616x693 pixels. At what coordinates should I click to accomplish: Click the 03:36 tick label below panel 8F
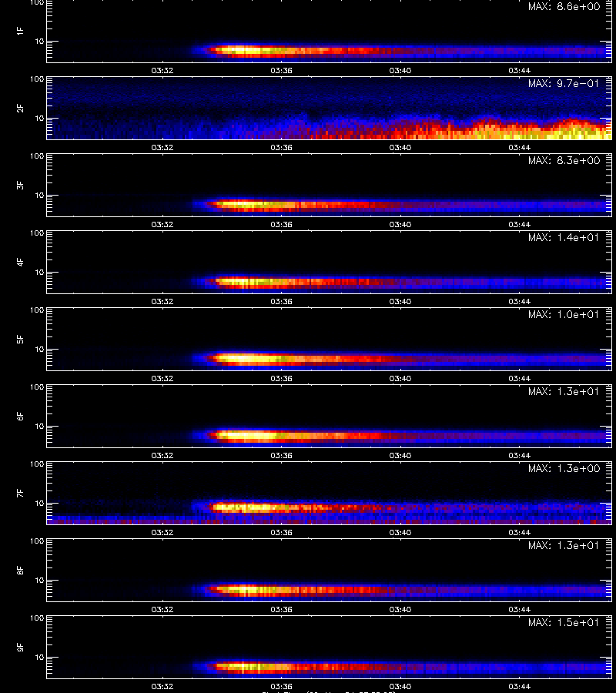[x=282, y=609]
